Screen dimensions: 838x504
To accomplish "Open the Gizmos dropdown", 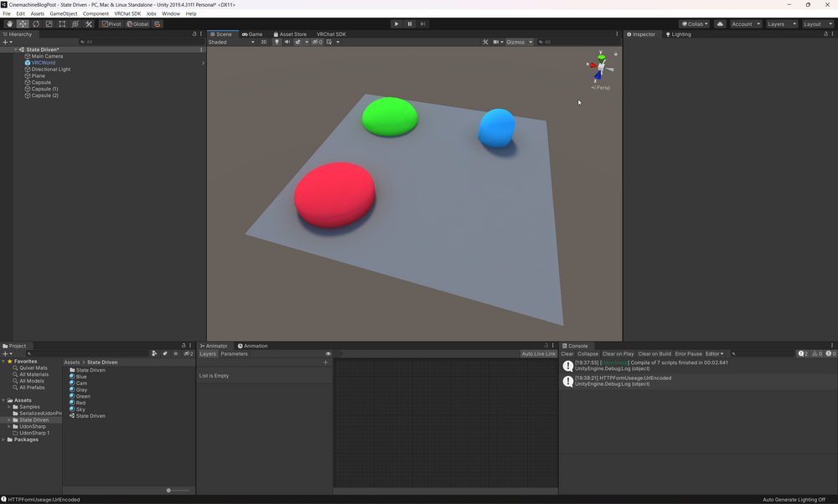I will 518,42.
